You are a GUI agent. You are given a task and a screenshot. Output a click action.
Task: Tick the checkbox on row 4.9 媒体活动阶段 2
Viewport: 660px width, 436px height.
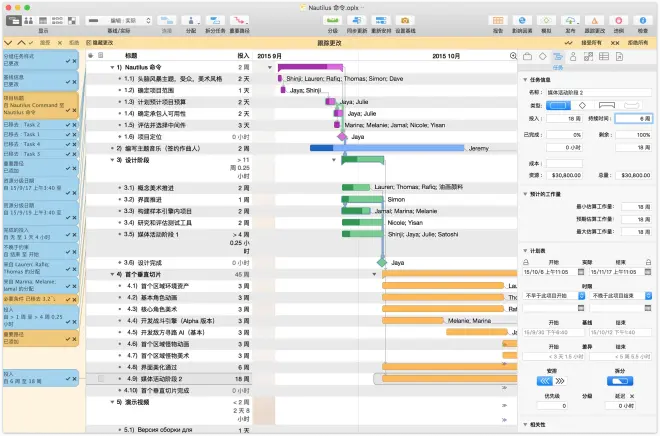pyautogui.click(x=101, y=379)
